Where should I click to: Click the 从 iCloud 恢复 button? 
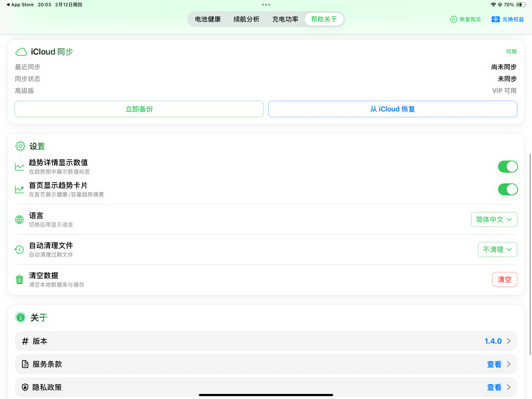[x=393, y=109]
